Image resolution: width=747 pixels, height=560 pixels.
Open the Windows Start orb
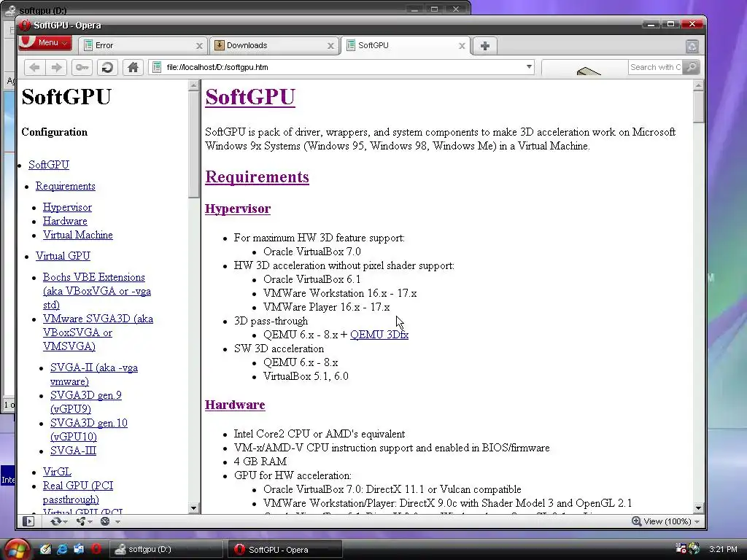tap(18, 550)
